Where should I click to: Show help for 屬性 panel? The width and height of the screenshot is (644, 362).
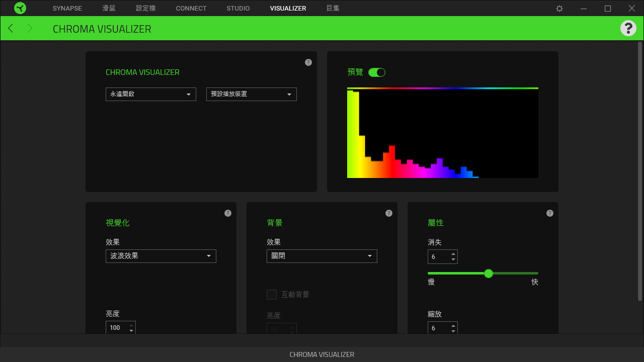(550, 213)
